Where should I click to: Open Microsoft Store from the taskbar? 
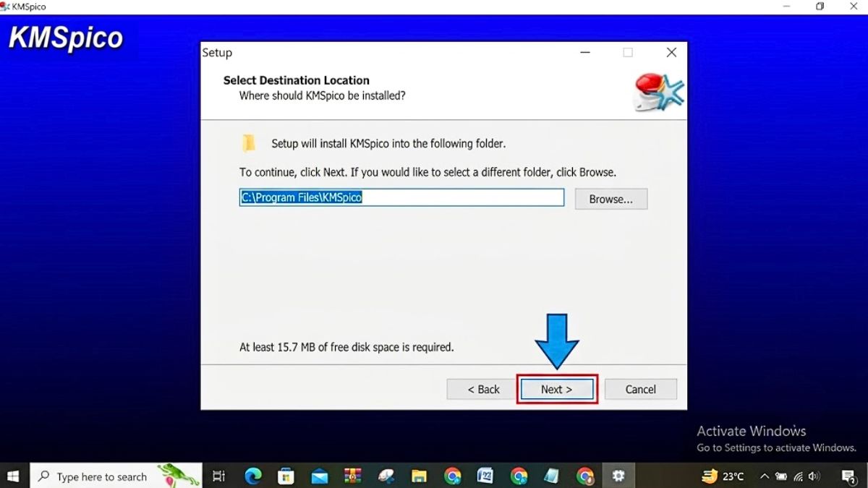286,476
